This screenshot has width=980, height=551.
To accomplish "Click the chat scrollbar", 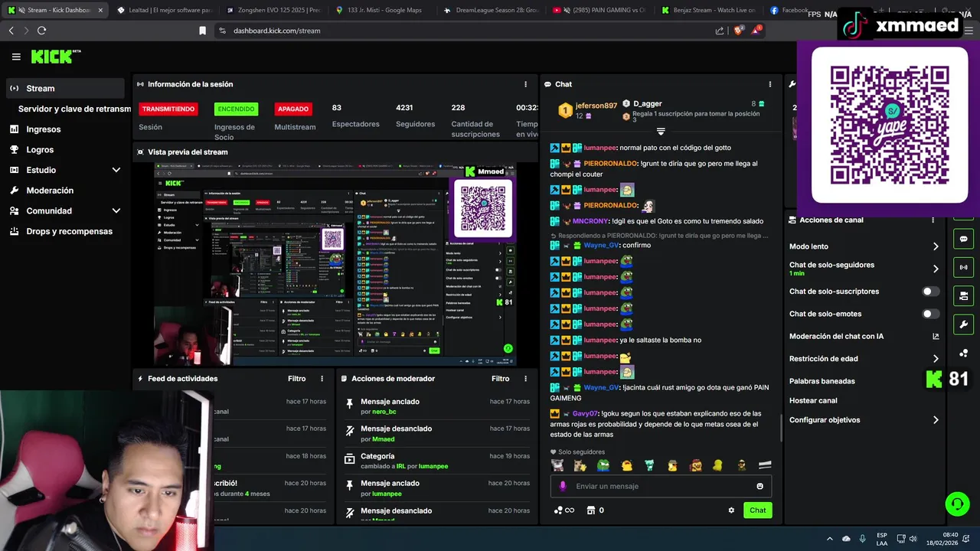I will click(x=781, y=429).
